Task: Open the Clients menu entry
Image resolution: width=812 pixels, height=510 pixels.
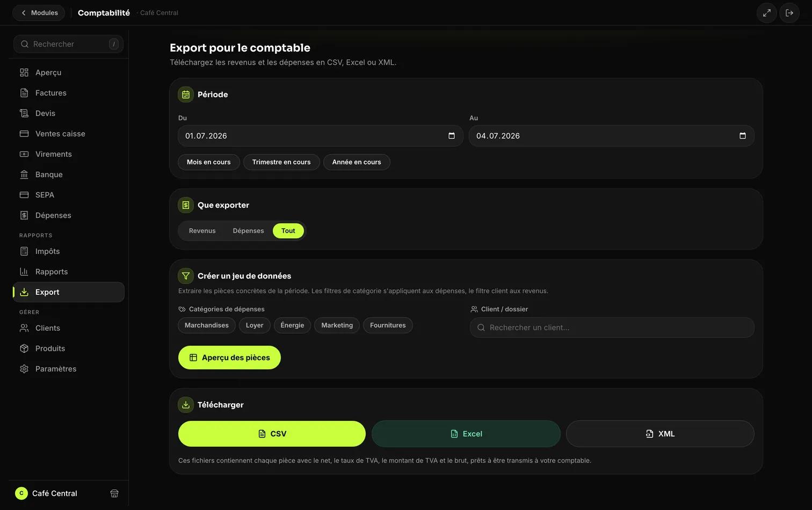Action: tap(69, 328)
